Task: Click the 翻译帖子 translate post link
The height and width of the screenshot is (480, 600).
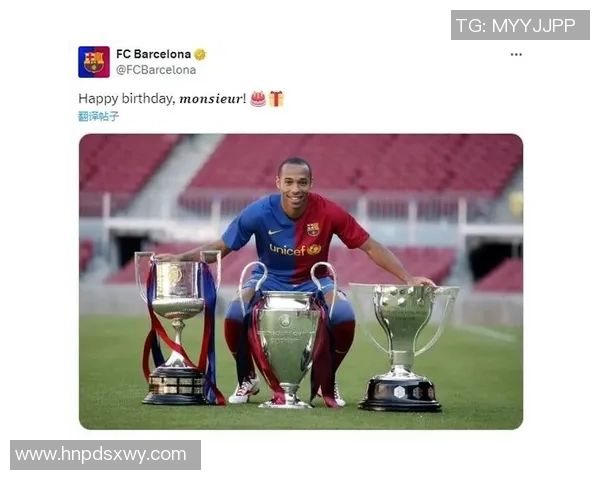Action: 99,116
